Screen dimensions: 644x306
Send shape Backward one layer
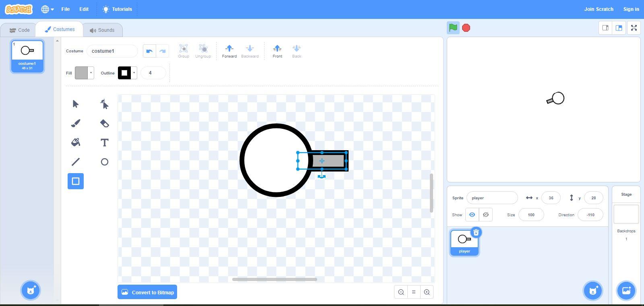[x=250, y=51]
